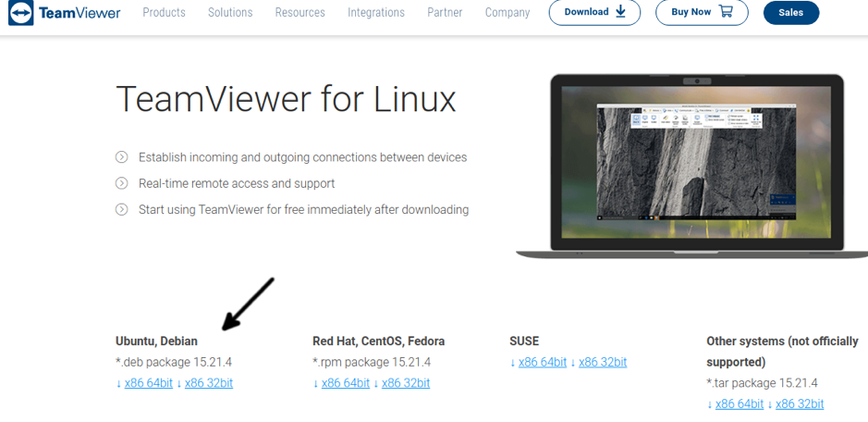Download Other systems x86 64bit tar
Screen dimensions: 868x422
pyautogui.click(x=740, y=404)
